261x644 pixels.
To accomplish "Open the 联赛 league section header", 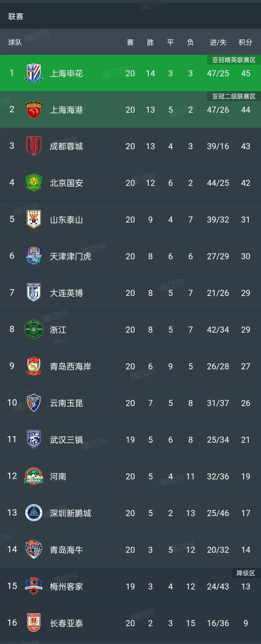I will click(x=16, y=16).
